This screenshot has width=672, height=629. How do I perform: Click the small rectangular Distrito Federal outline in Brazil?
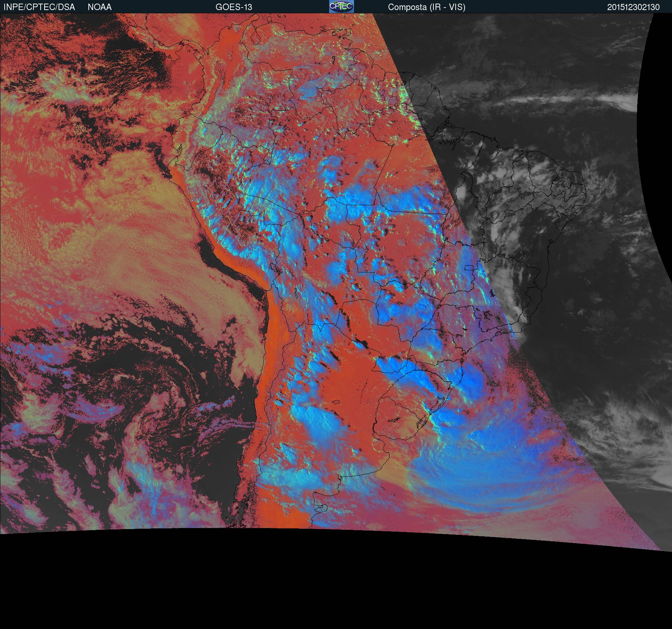click(469, 267)
